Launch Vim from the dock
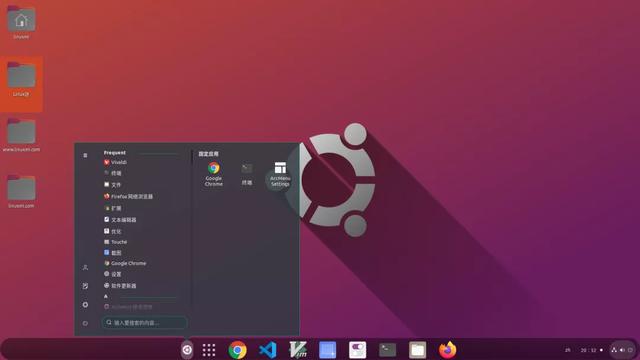 click(x=298, y=350)
